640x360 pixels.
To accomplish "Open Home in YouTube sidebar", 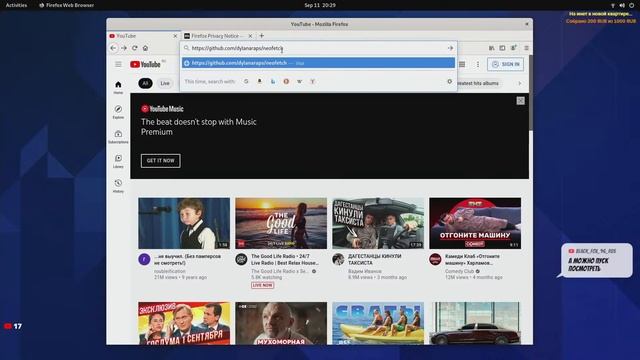I will (118, 87).
